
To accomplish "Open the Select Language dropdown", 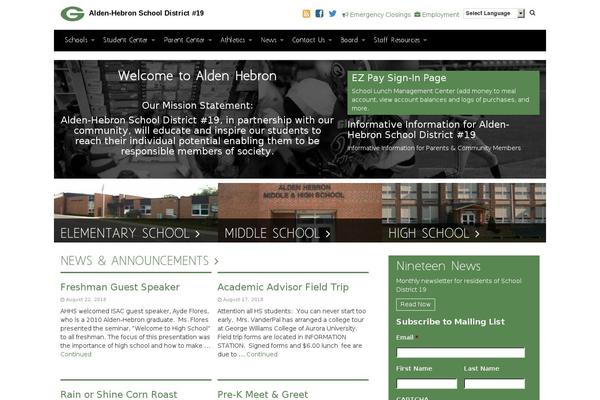I will click(494, 13).
